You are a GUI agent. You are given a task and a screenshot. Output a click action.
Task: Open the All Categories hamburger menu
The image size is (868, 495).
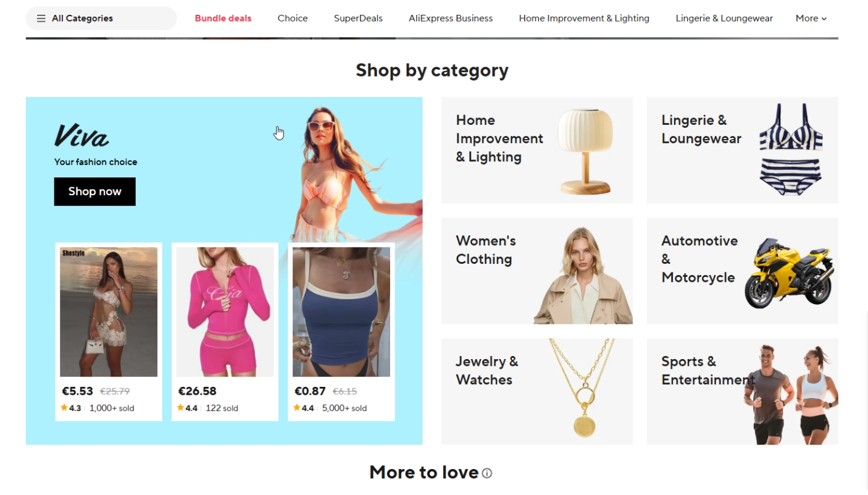pyautogui.click(x=101, y=19)
